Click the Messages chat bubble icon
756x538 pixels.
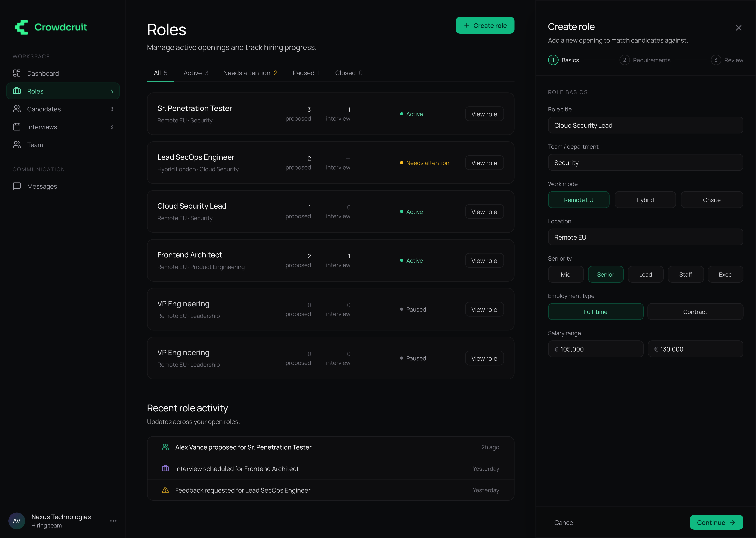coord(17,186)
